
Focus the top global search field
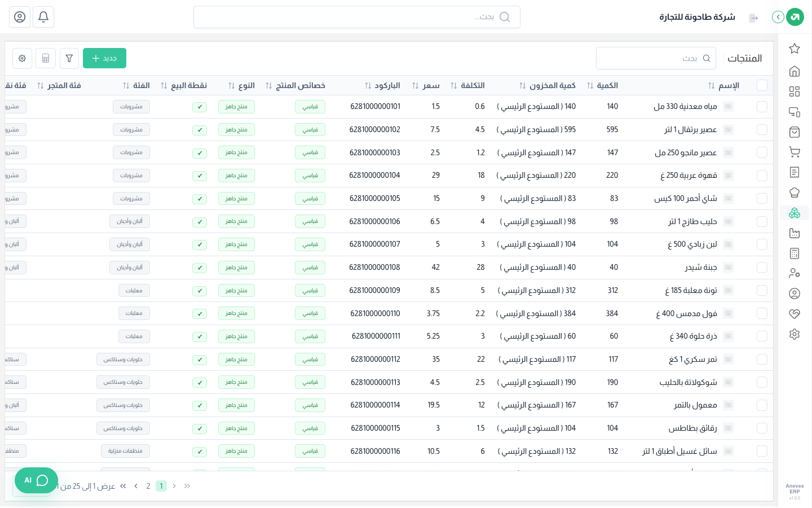click(x=357, y=17)
